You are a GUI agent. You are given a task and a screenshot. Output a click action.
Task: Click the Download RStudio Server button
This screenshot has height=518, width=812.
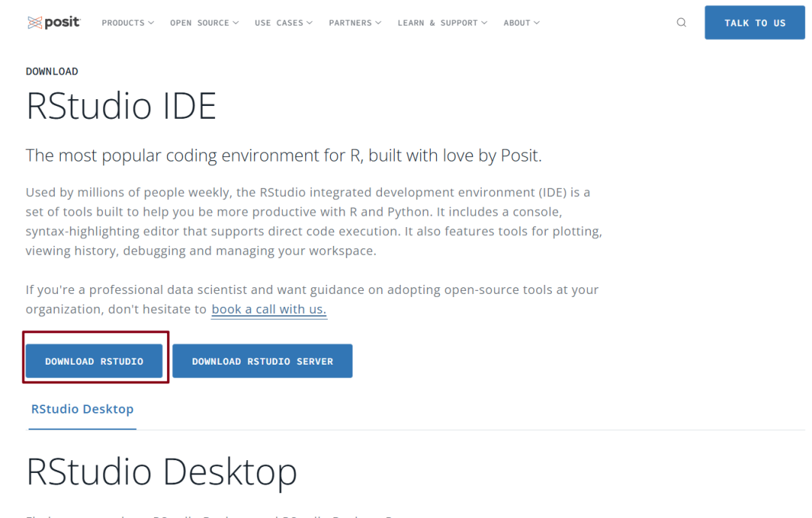(262, 361)
